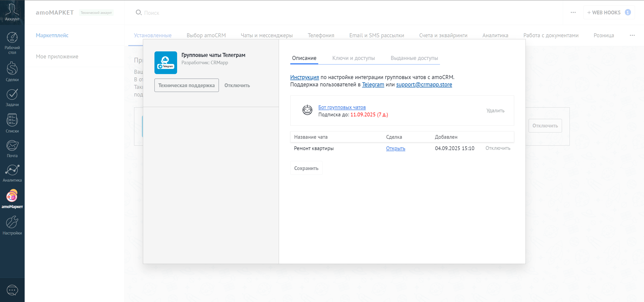Open the Телефония tab
This screenshot has height=302, width=644.
pos(321,36)
